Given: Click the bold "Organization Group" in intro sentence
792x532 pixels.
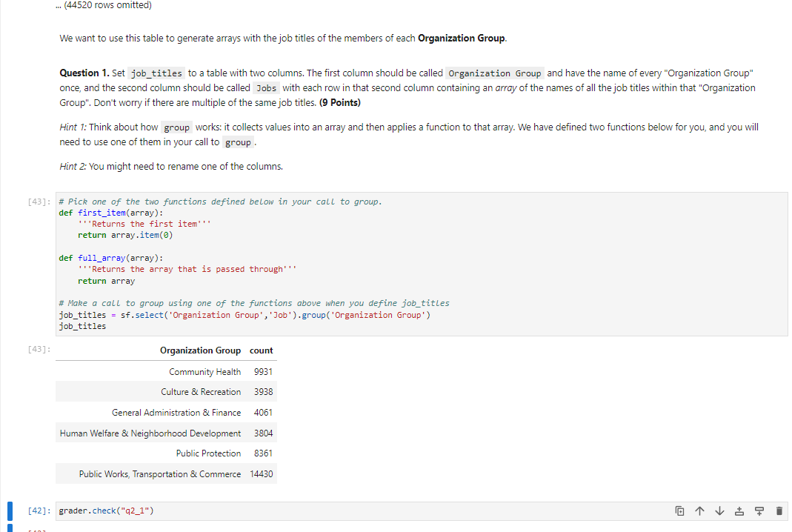Looking at the screenshot, I should pyautogui.click(x=461, y=39).
